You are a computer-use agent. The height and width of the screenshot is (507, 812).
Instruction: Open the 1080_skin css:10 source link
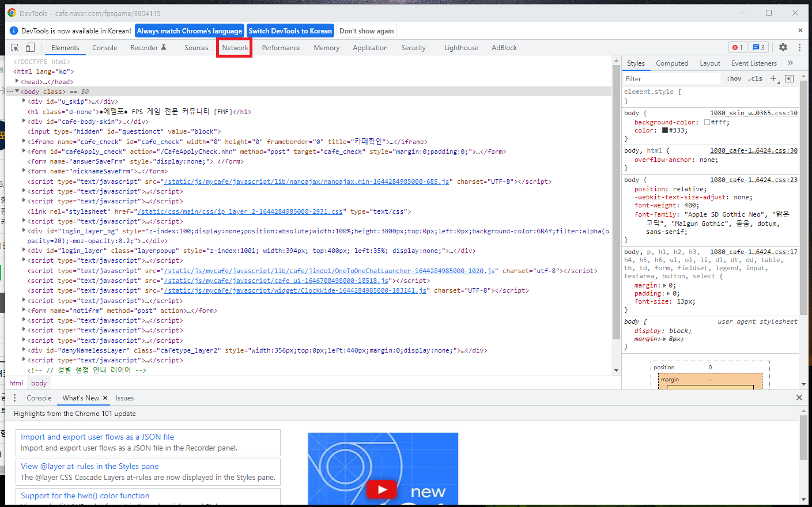click(x=754, y=113)
